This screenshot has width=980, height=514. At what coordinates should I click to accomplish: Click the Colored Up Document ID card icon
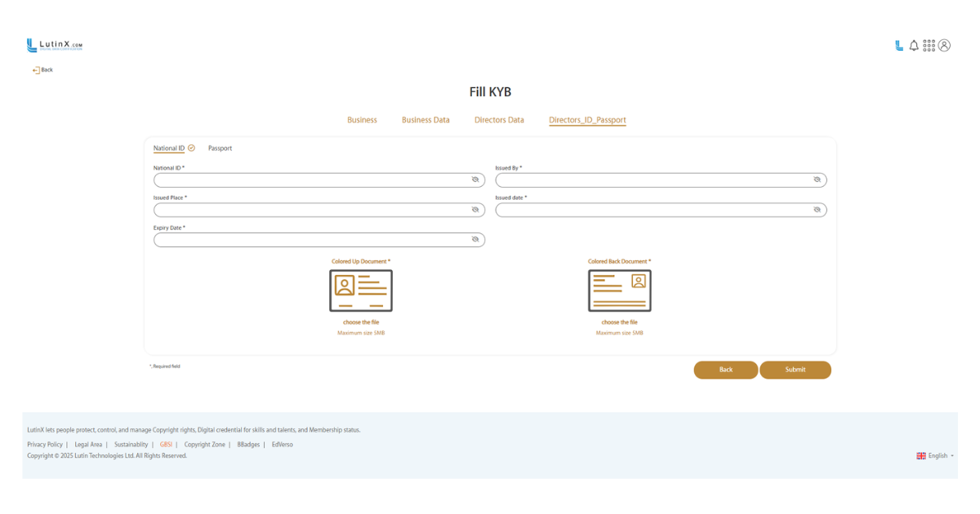(x=360, y=290)
